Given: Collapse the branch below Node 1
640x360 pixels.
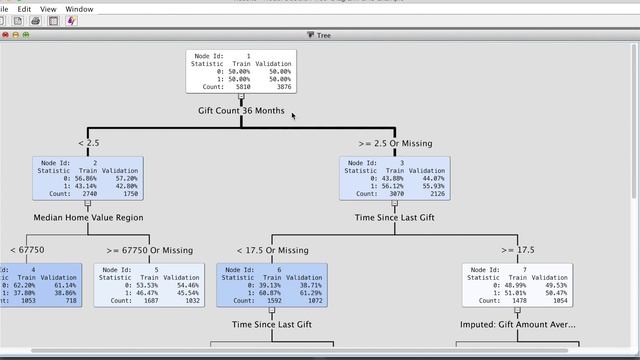Looking at the screenshot, I should (241, 96).
